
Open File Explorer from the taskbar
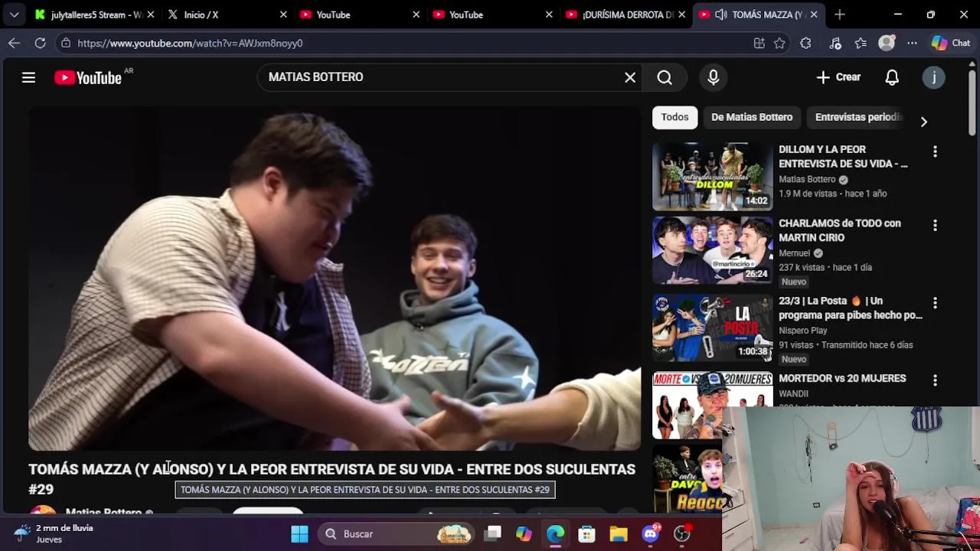(619, 533)
